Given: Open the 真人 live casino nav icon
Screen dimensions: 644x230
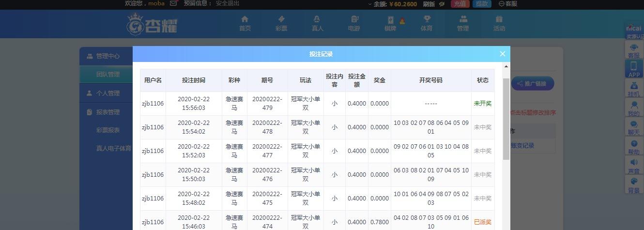Looking at the screenshot, I should pyautogui.click(x=317, y=23).
